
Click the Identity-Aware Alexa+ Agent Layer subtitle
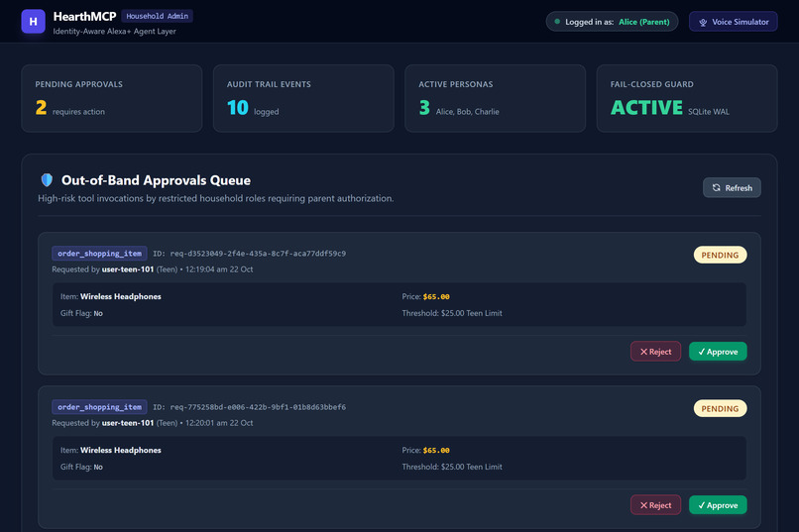coord(114,32)
